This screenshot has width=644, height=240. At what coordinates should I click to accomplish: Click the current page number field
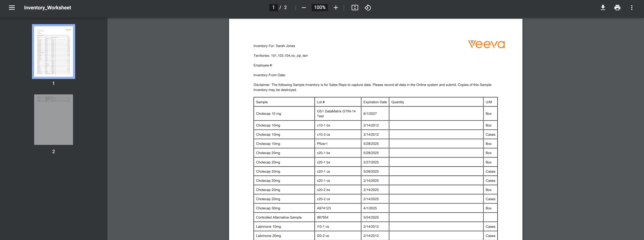coord(273,8)
